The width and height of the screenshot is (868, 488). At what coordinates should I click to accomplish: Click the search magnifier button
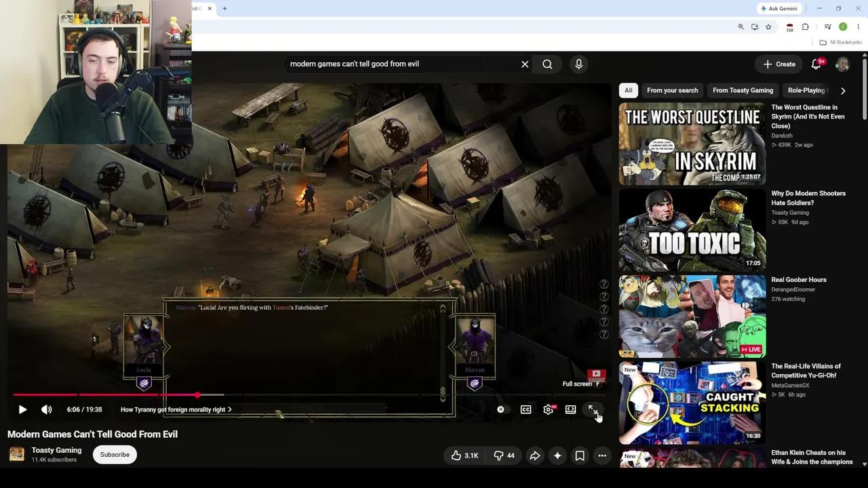click(x=547, y=64)
